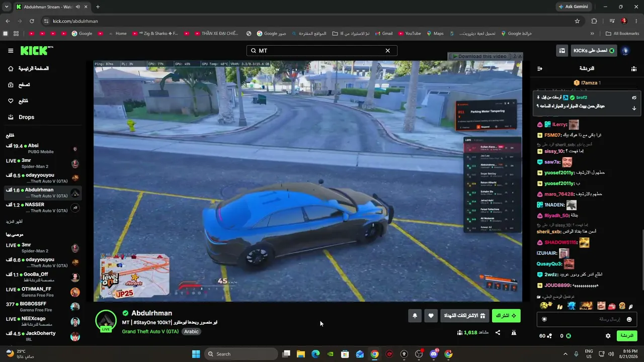The width and height of the screenshot is (644, 362).
Task: Open the Kick hamburger sidebar menu
Action: (11, 51)
